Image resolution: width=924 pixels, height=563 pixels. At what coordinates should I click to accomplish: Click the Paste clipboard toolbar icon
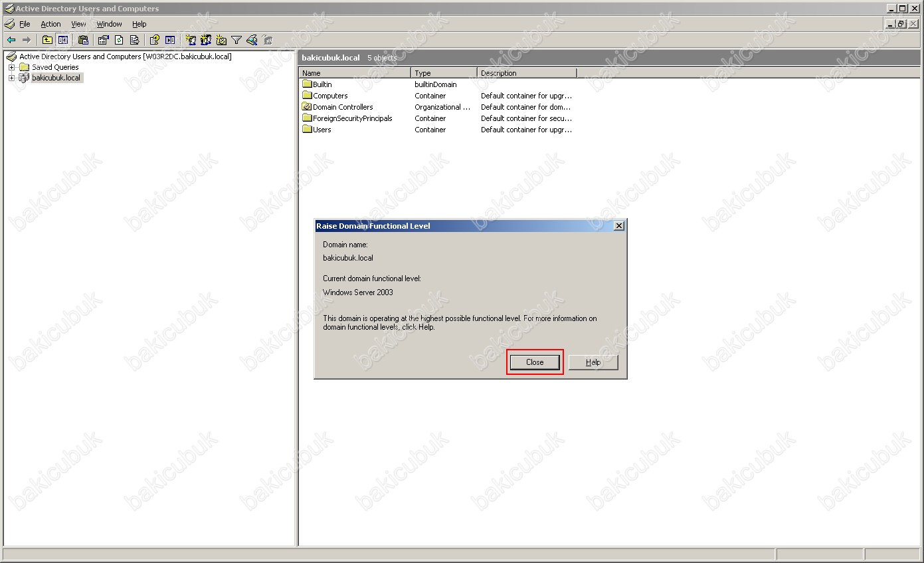(83, 40)
